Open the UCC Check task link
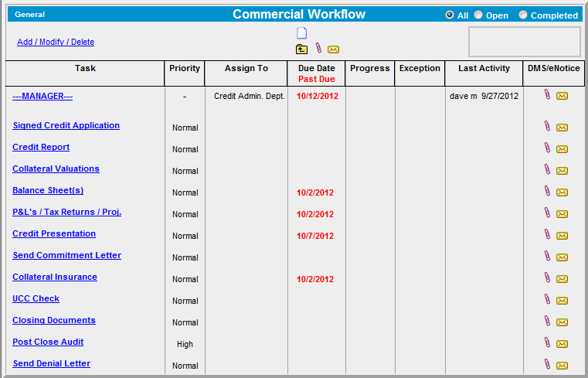The height and width of the screenshot is (378, 588). [36, 299]
